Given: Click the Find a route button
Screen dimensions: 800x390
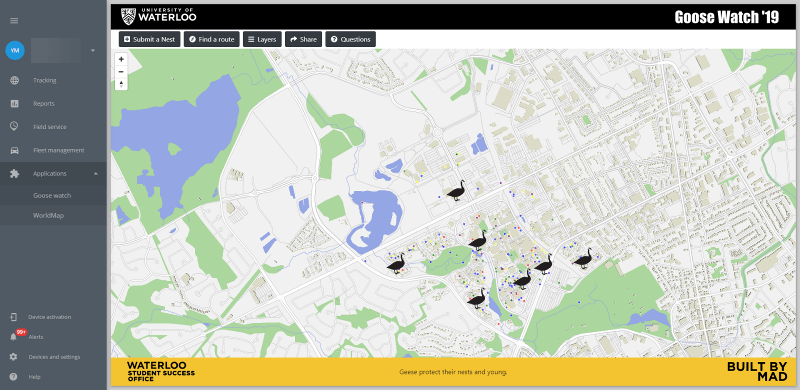Looking at the screenshot, I should 212,39.
